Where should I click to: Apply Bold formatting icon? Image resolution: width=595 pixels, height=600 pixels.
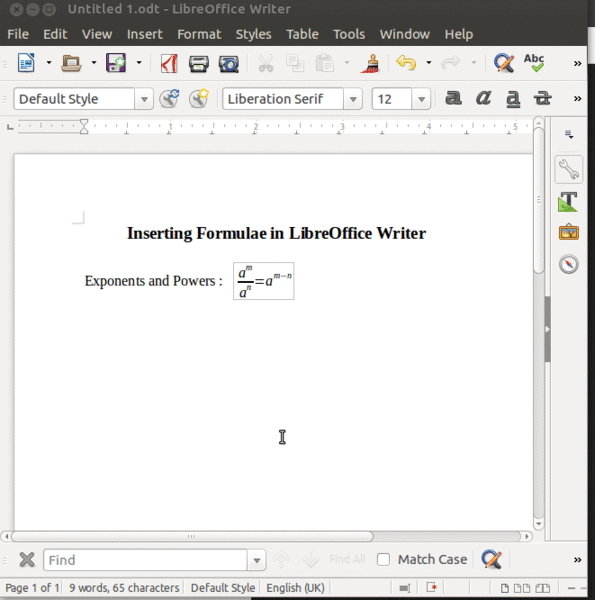click(453, 98)
